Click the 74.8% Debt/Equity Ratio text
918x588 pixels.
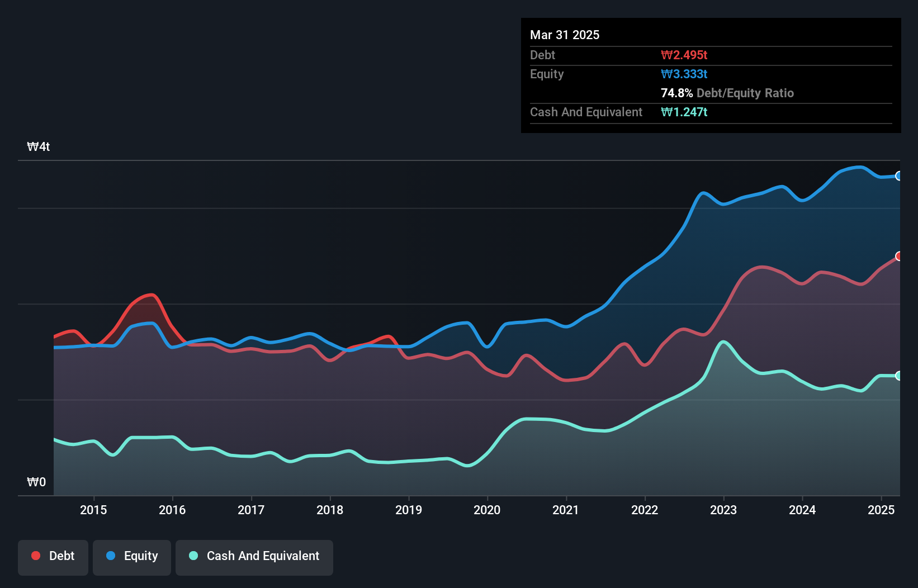727,93
